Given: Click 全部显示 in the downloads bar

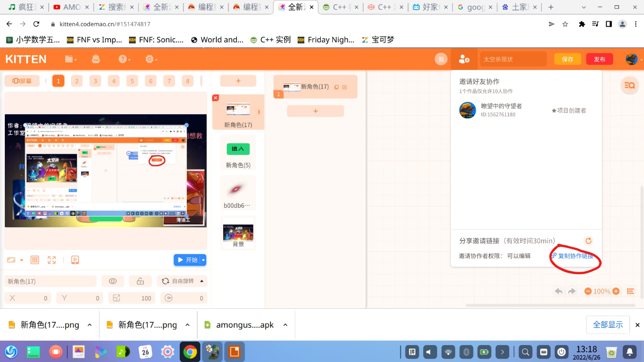Looking at the screenshot, I should point(608,325).
